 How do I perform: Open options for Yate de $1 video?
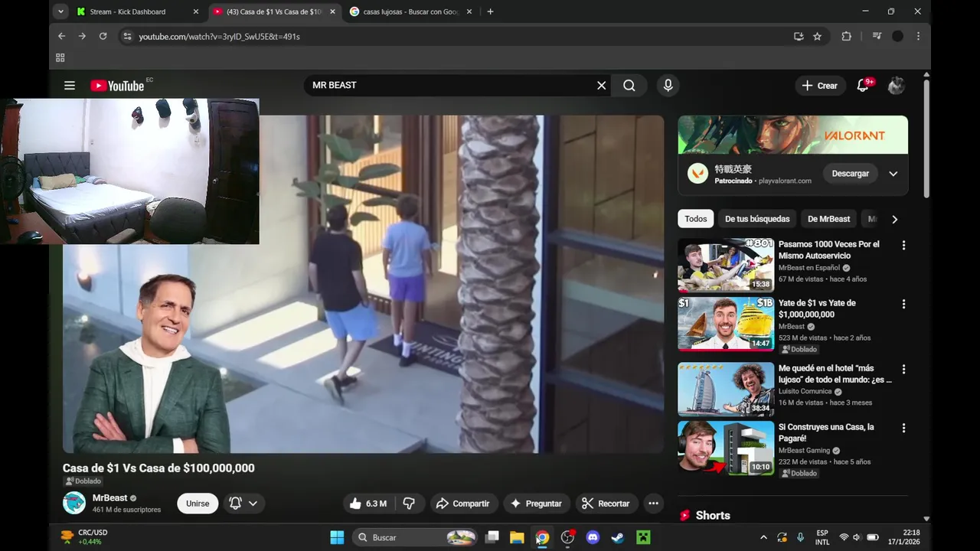tap(903, 305)
